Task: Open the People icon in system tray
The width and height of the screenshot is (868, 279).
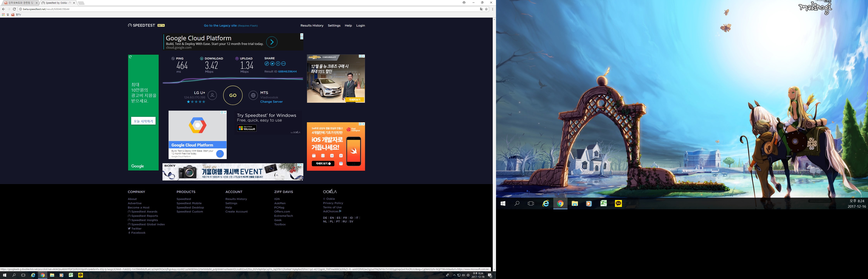Action: pyautogui.click(x=448, y=275)
